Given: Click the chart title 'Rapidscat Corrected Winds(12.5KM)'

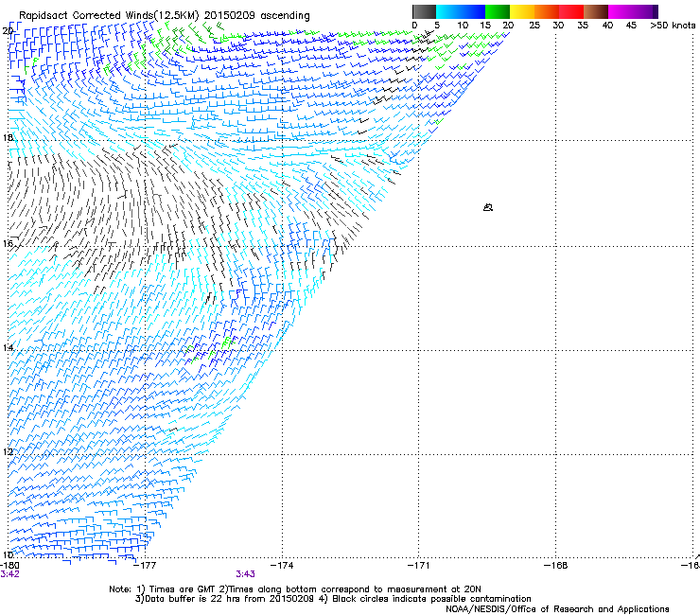Looking at the screenshot, I should click(x=109, y=16).
